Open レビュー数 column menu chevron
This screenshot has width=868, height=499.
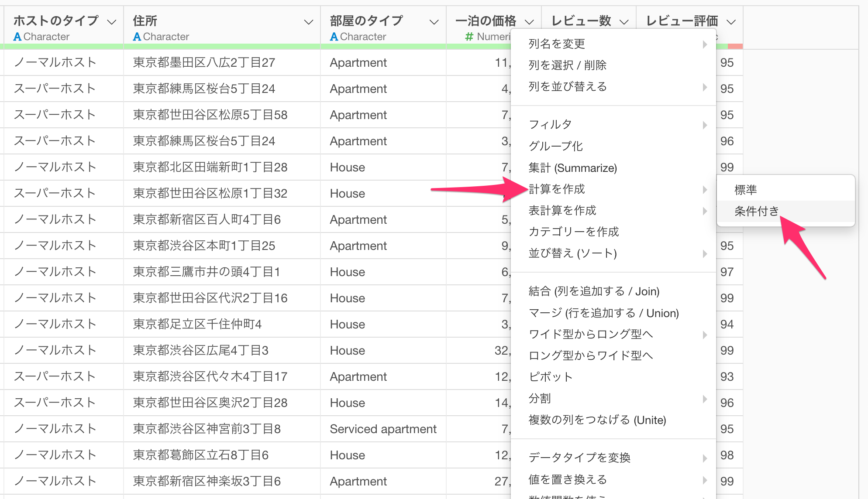pos(624,22)
